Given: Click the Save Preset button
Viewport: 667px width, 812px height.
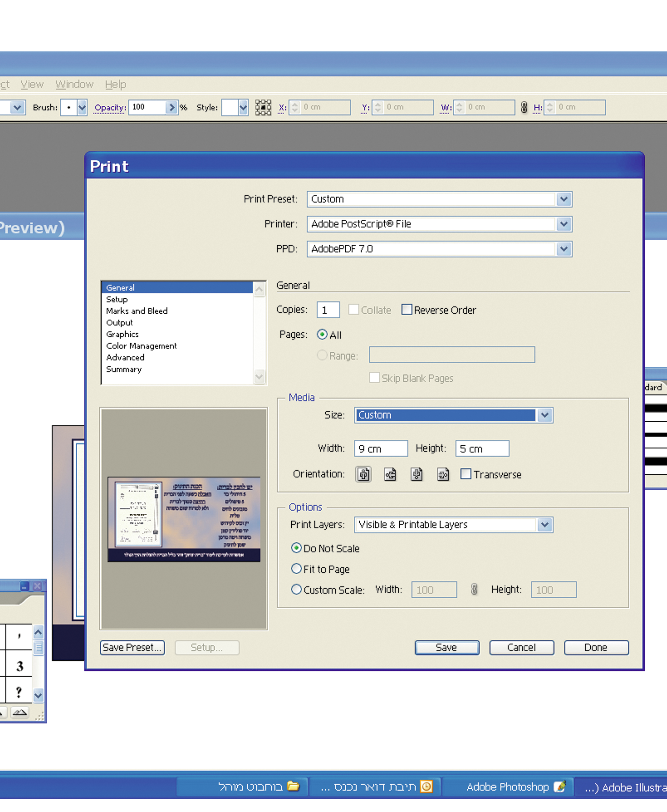Looking at the screenshot, I should [132, 647].
